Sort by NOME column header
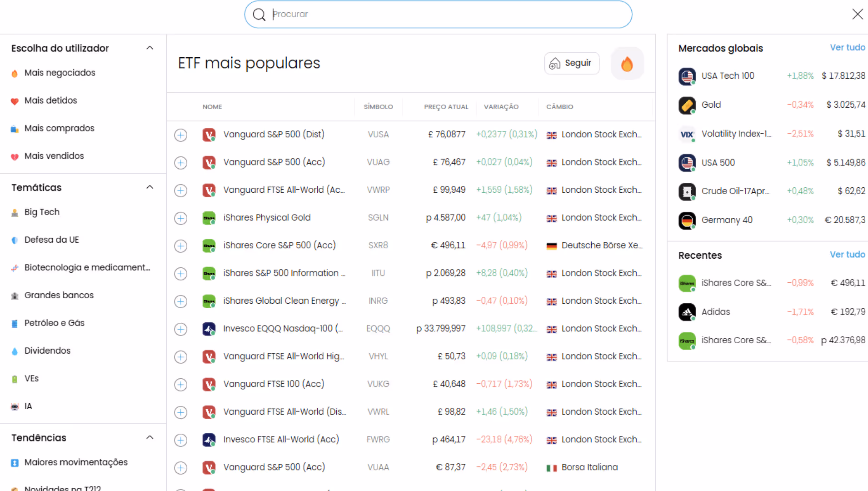This screenshot has height=491, width=868. point(212,107)
